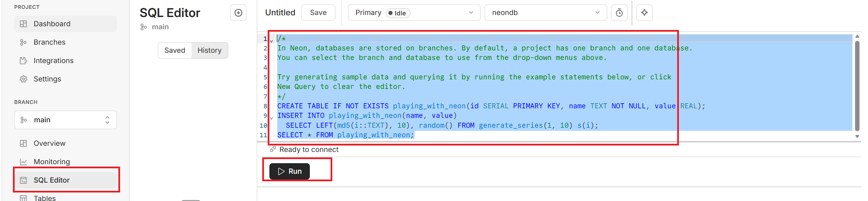Open the neondb database dropdown
Viewport: 868px width, 201px height.
pos(546,13)
